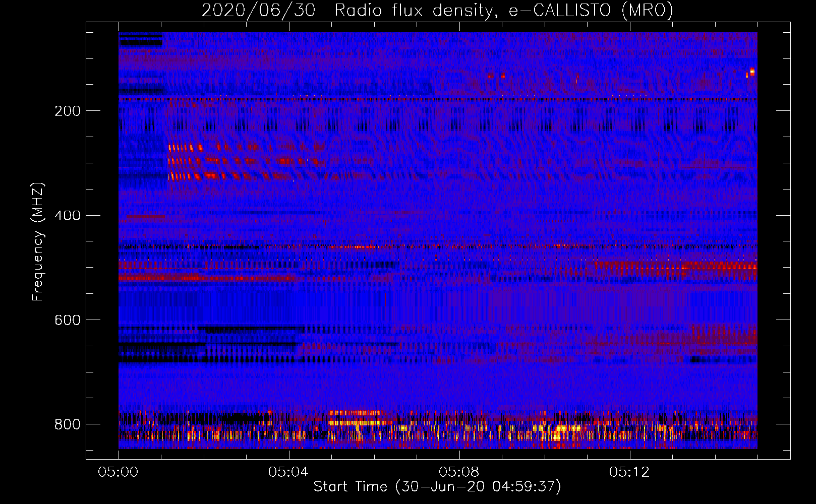Click the 05:04 time tick label
Screen dimensions: 816x504
tap(289, 472)
